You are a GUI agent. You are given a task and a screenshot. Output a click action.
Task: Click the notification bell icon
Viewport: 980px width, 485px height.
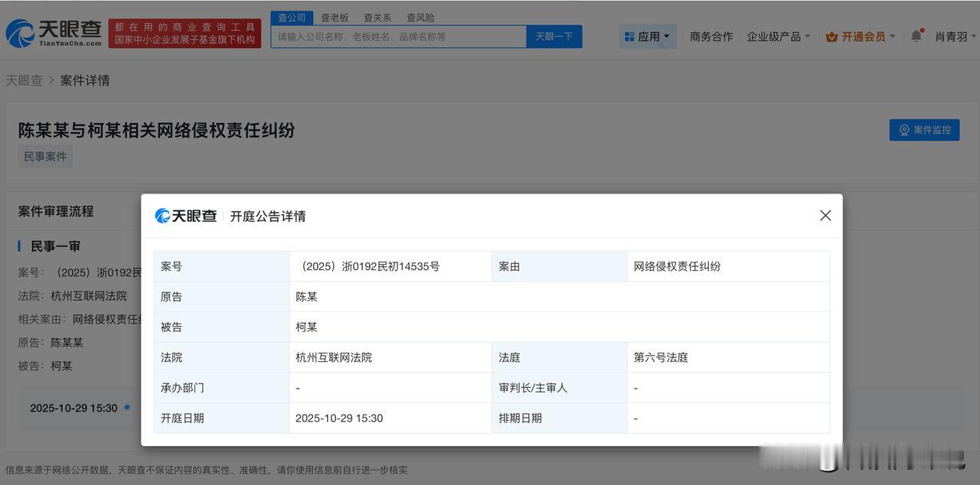(916, 36)
